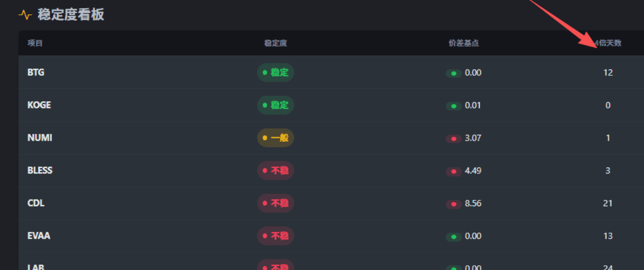Open the KOGE project row

click(39, 105)
